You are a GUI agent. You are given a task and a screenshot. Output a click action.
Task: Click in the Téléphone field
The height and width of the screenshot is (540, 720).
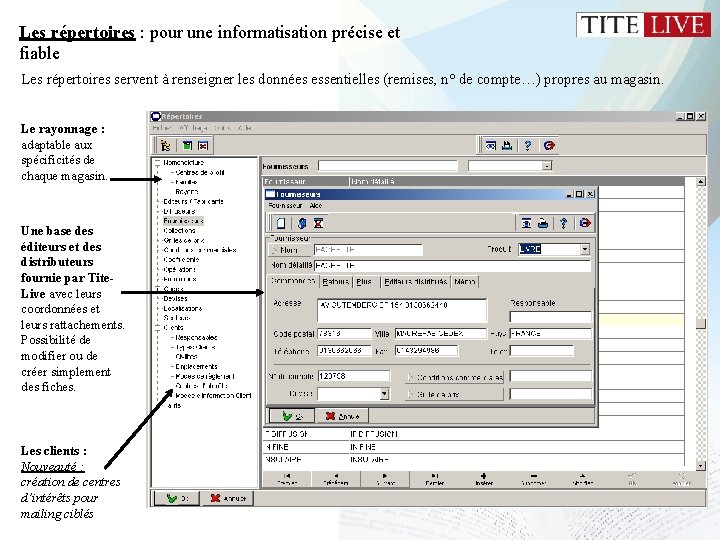pyautogui.click(x=344, y=351)
